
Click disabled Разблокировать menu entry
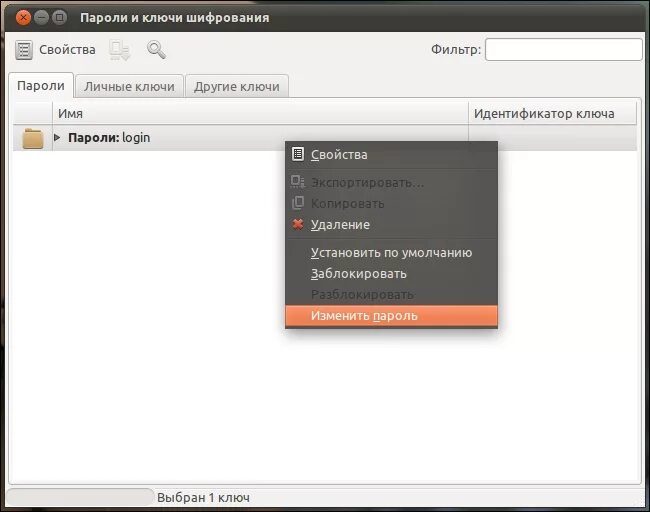pyautogui.click(x=391, y=295)
